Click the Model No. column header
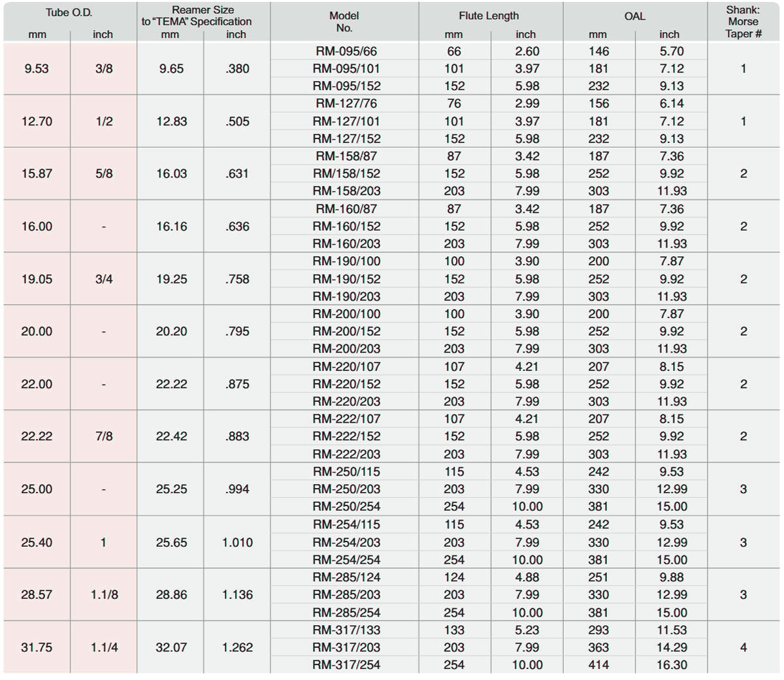The image size is (784, 680). coord(344,22)
